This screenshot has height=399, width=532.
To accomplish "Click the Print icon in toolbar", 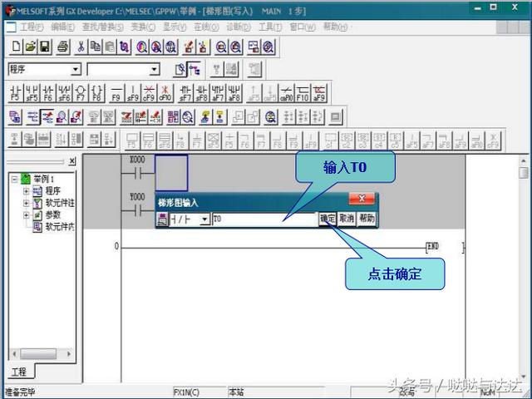I will pos(63,47).
